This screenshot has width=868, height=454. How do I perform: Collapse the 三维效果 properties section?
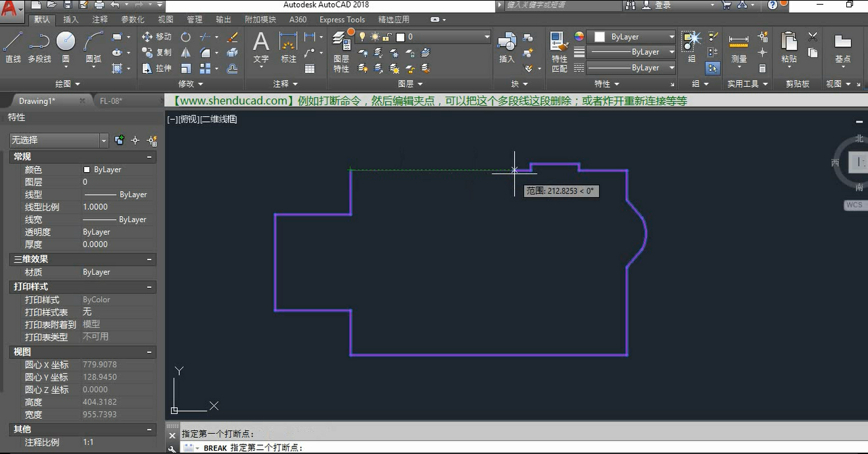pyautogui.click(x=149, y=260)
